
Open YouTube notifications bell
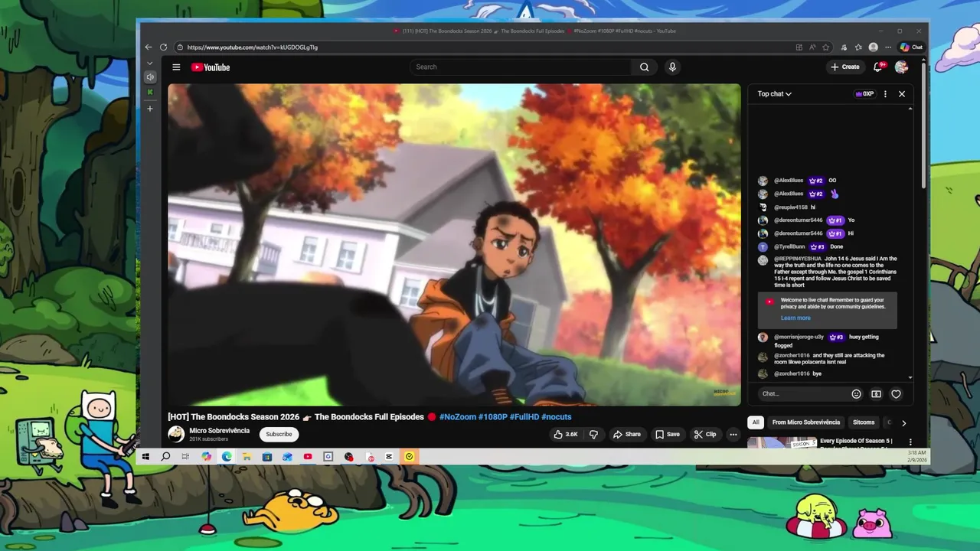[878, 67]
